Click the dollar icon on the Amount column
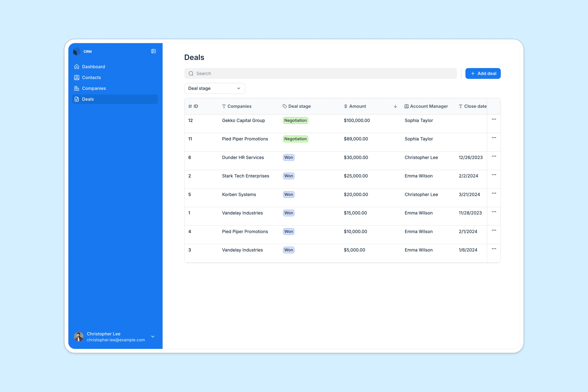The width and height of the screenshot is (588, 392). (346, 106)
